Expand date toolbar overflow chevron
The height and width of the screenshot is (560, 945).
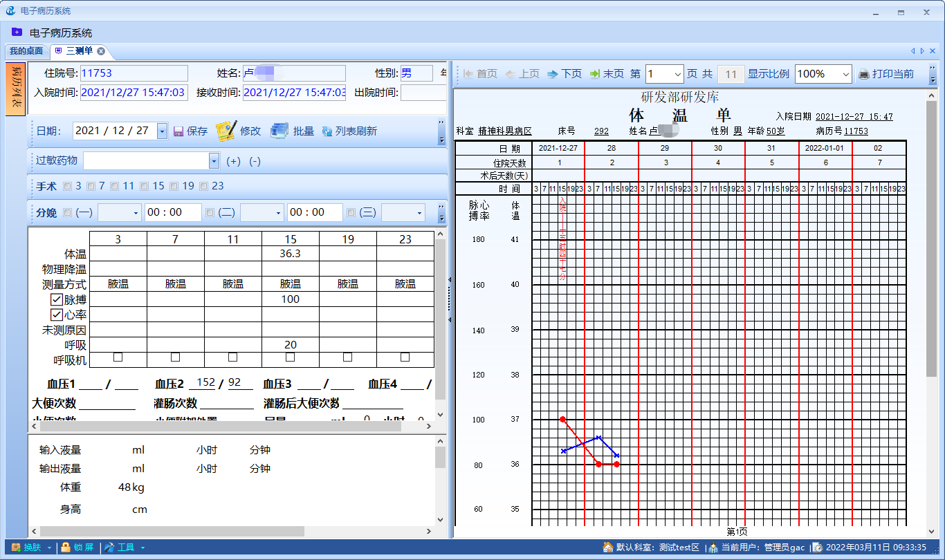click(x=442, y=131)
